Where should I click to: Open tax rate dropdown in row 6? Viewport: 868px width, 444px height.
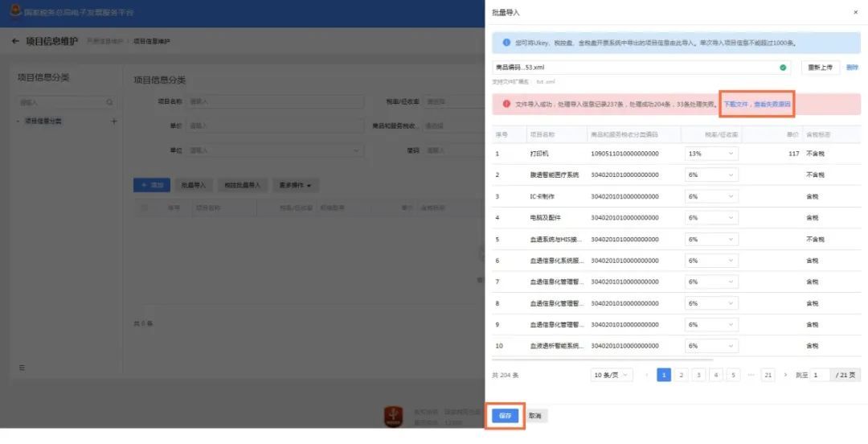[711, 261]
